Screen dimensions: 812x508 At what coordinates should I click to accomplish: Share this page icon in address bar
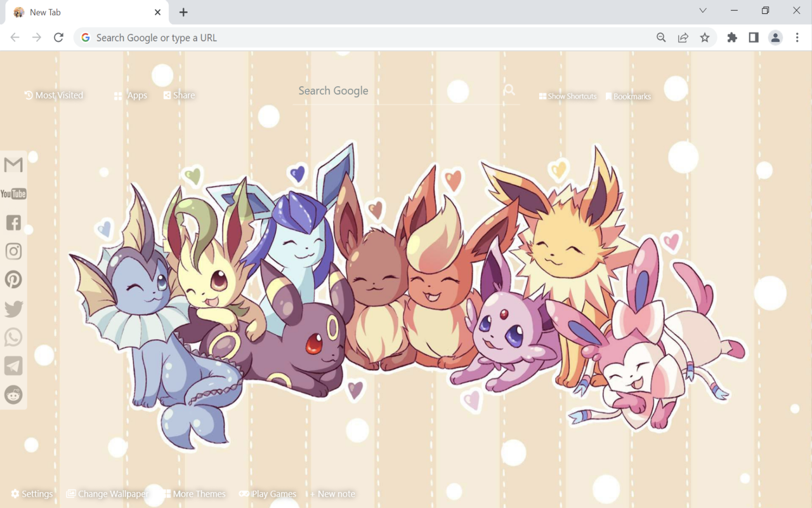[683, 37]
